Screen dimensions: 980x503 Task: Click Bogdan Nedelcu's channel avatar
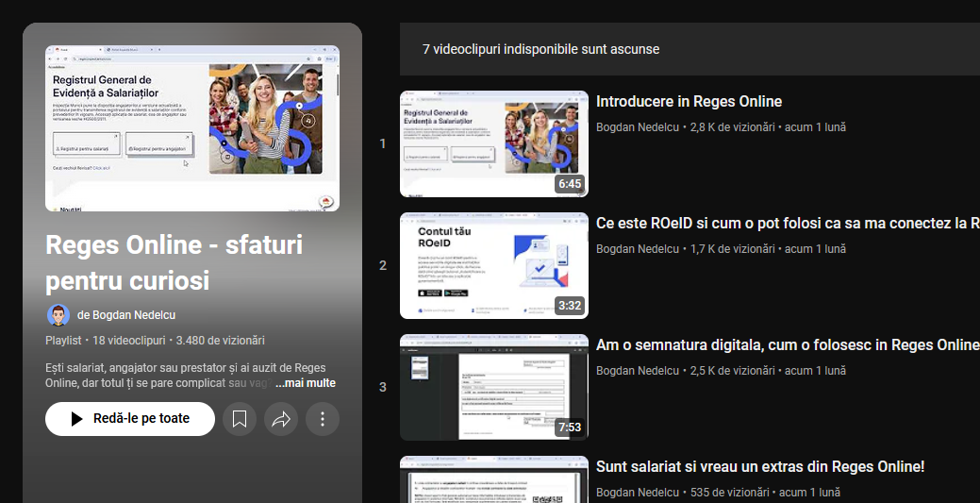(x=58, y=315)
